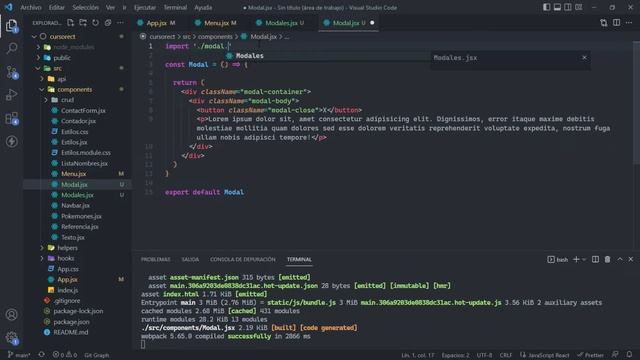Viewport: 640px width, 360px height.
Task: Expand the crud folder
Action: pyautogui.click(x=46, y=100)
